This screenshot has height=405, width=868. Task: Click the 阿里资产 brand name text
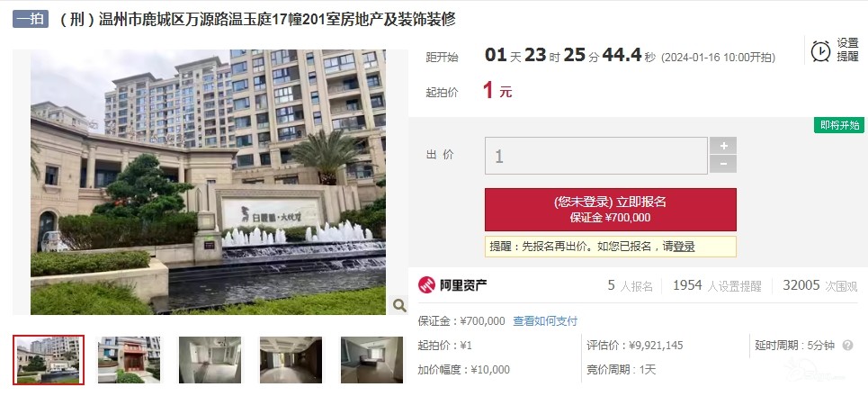463,286
